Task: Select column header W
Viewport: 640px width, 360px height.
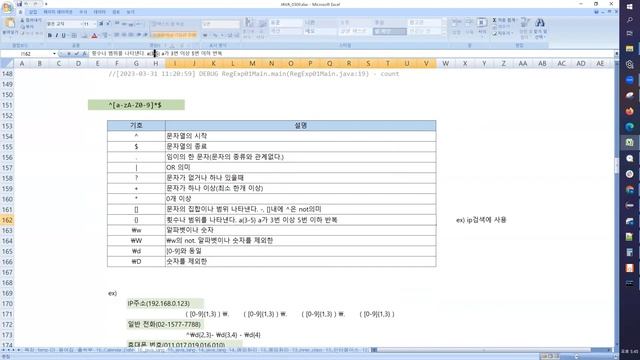Action: (x=445, y=63)
